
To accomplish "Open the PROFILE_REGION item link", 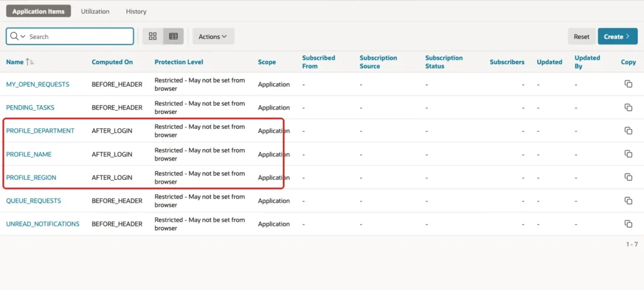I will click(31, 177).
